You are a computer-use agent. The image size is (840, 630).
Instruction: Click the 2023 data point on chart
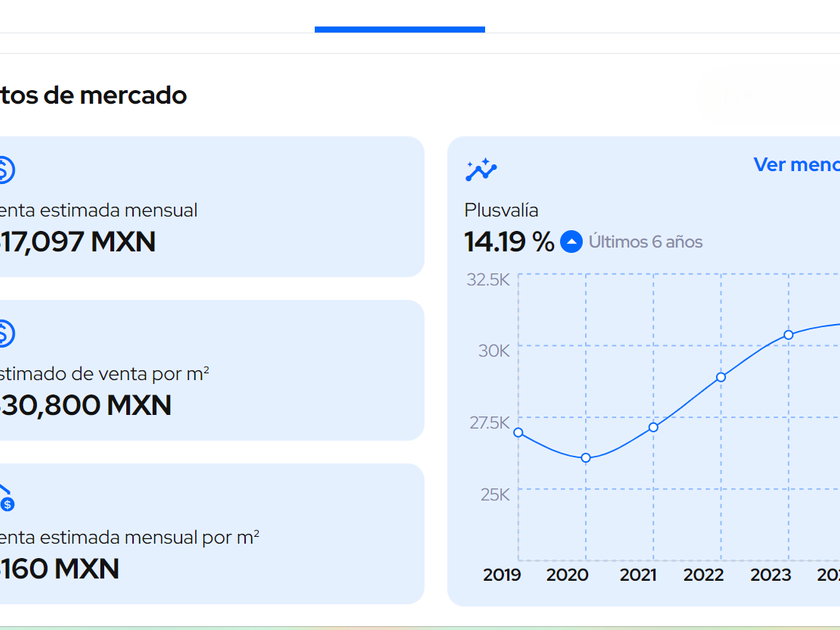[789, 335]
